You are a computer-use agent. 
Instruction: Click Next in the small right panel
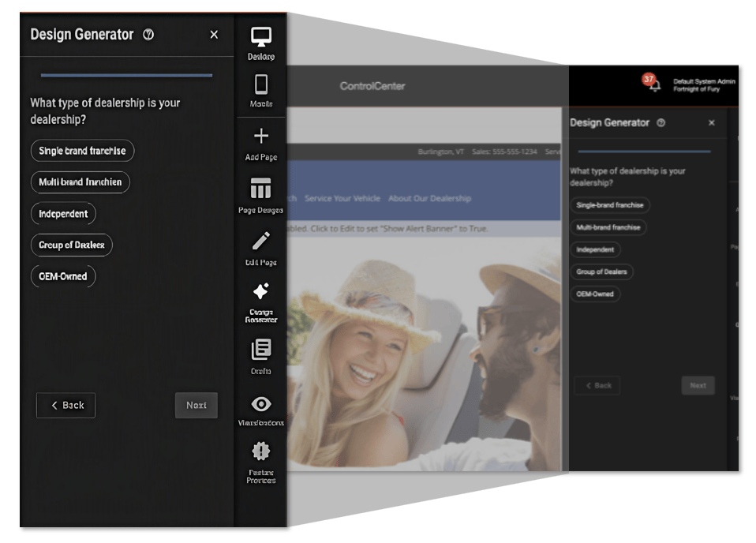[x=698, y=385]
